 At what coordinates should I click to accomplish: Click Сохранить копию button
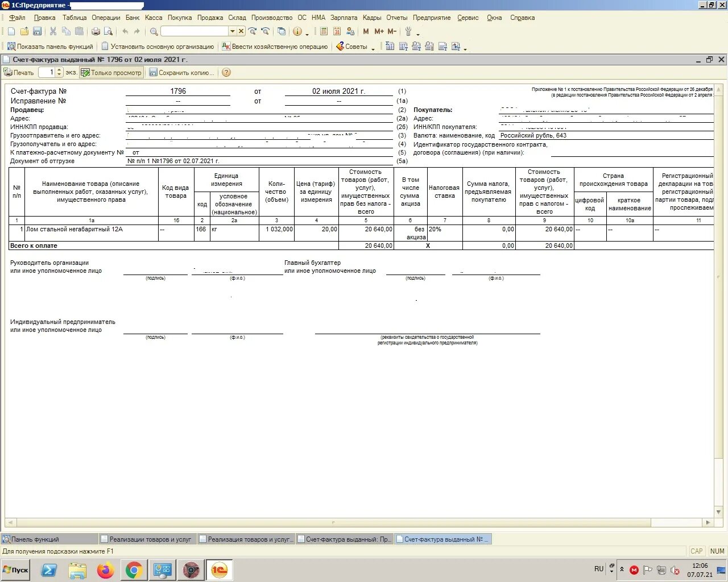[x=182, y=73]
